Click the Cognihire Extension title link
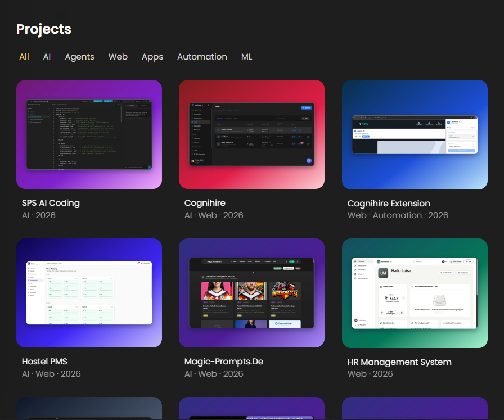This screenshot has width=504, height=420. 389,204
